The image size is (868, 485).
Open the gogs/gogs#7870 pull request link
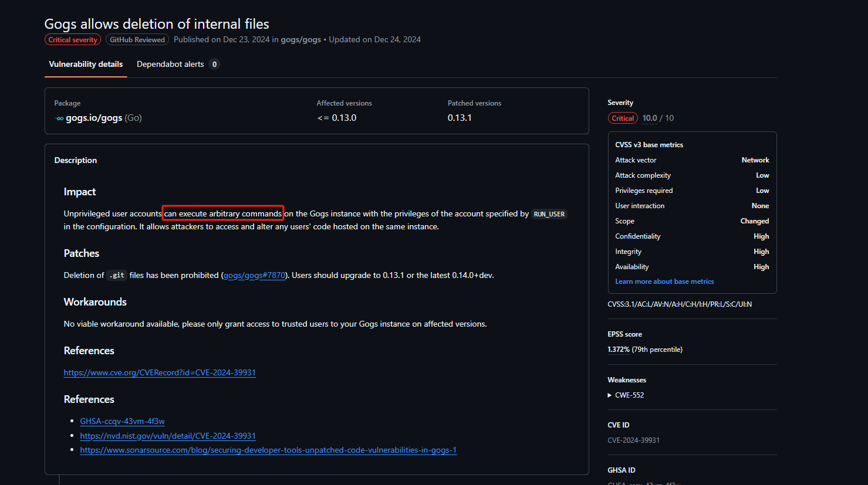coord(254,276)
